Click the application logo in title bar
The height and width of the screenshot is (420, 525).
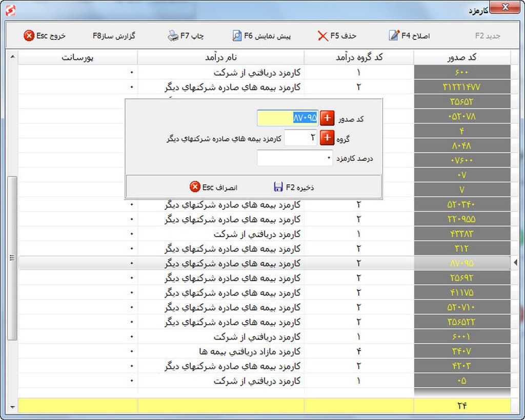(10, 10)
